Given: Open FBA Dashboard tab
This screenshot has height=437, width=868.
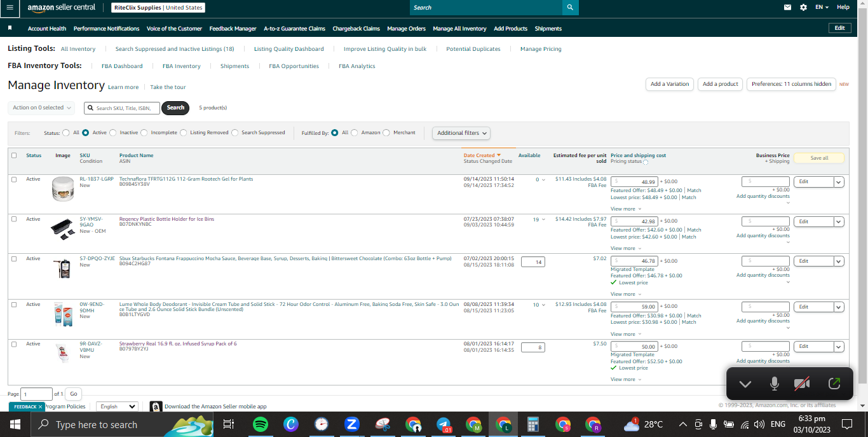Looking at the screenshot, I should tap(122, 66).
